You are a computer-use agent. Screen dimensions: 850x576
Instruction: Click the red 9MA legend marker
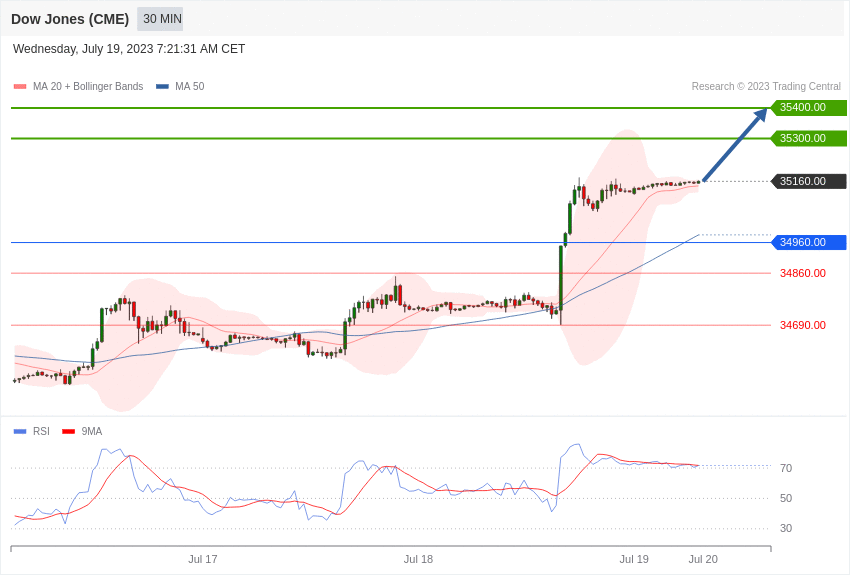point(68,431)
